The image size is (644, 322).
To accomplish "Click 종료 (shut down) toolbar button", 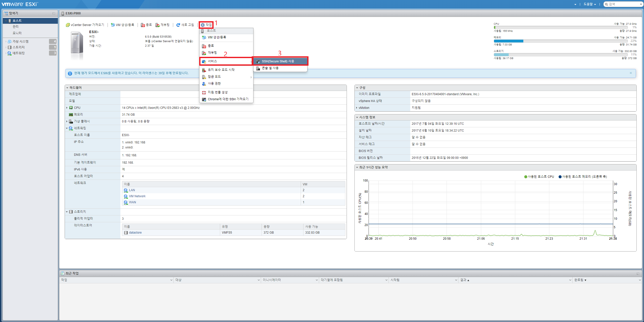I will click(146, 25).
